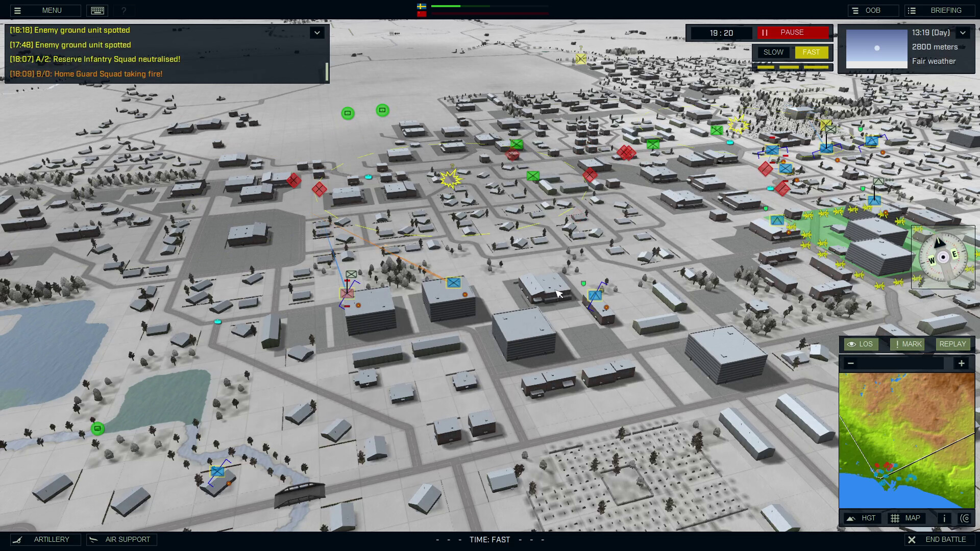The image size is (980, 551).
Task: Open the on-screen keyboard shortcuts panel
Action: tap(97, 10)
